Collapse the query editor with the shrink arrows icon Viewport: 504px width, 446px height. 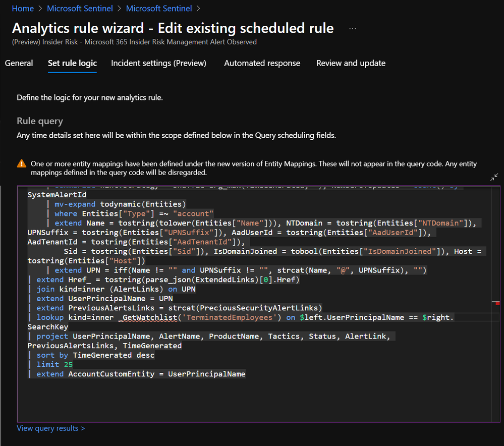pos(494,177)
